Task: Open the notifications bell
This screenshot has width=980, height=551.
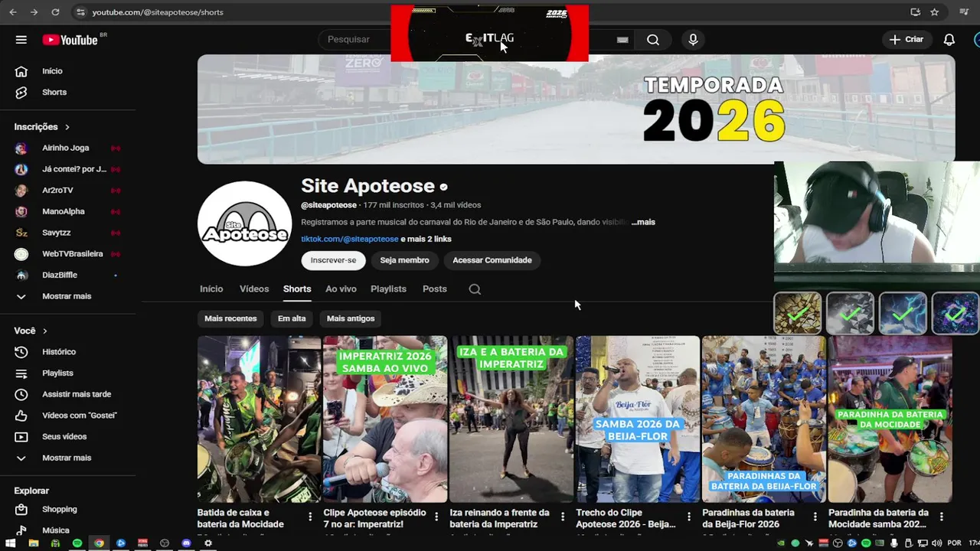Action: [949, 40]
